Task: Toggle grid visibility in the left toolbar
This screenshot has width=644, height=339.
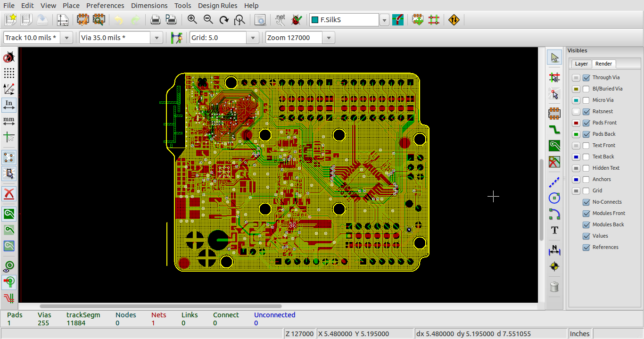Action: [8, 73]
